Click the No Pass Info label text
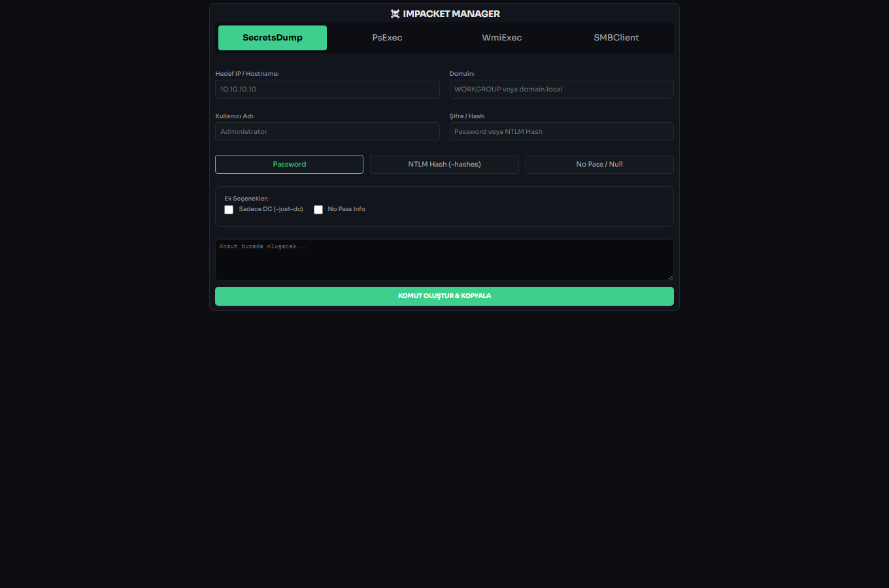Viewport: 889px width, 588px height. [346, 209]
